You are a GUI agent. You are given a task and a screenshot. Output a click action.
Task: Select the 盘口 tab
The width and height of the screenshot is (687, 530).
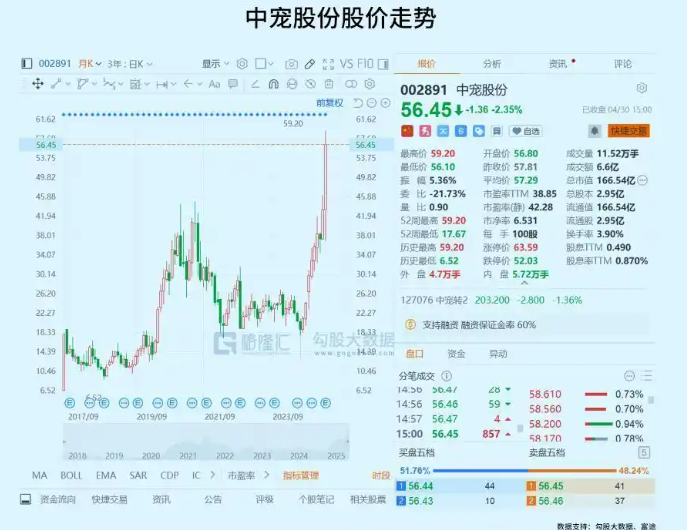(414, 354)
